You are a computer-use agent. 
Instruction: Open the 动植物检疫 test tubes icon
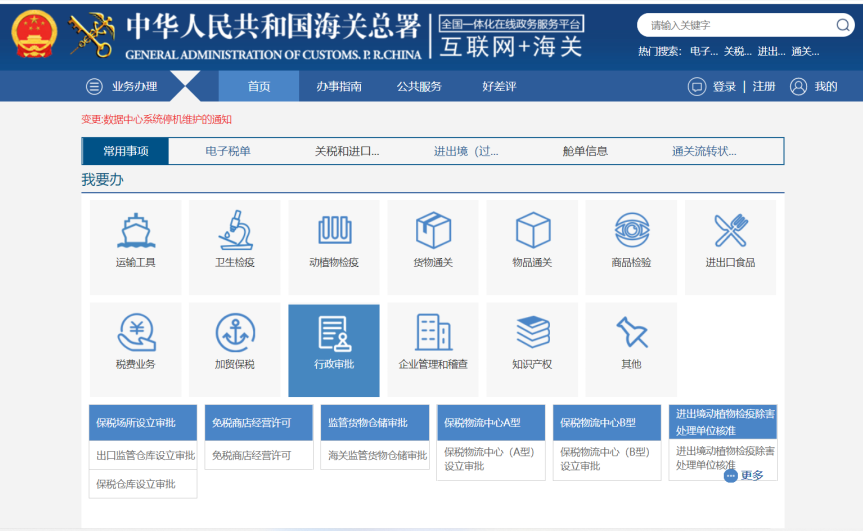click(x=334, y=231)
